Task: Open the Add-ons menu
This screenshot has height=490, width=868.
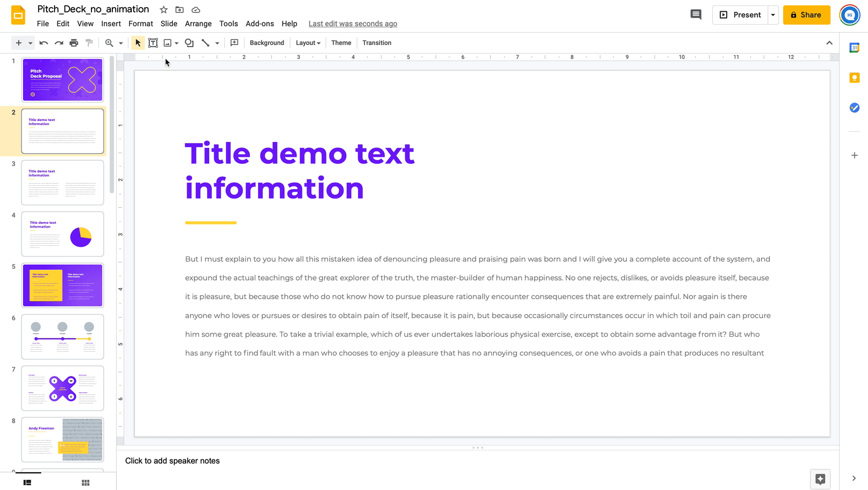Action: coord(260,24)
